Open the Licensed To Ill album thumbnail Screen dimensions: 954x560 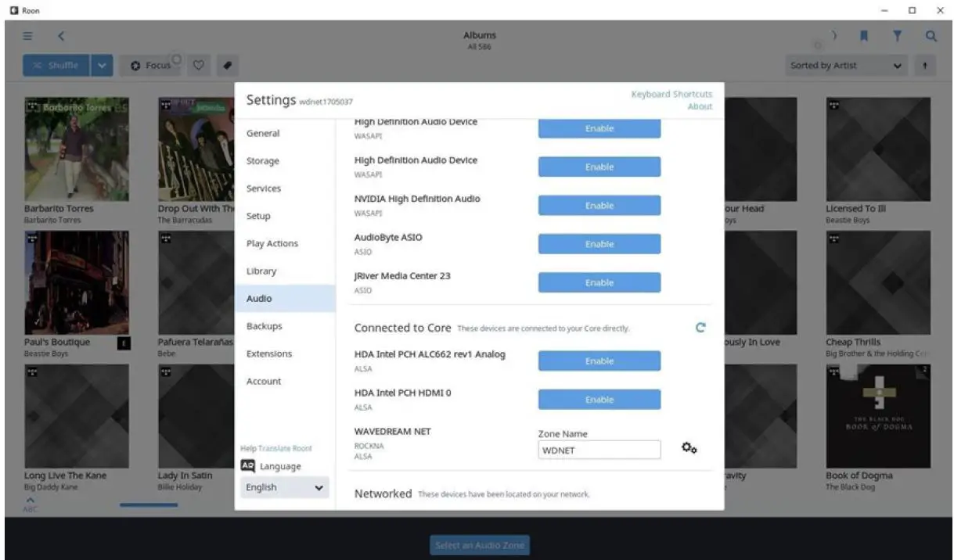click(x=878, y=149)
